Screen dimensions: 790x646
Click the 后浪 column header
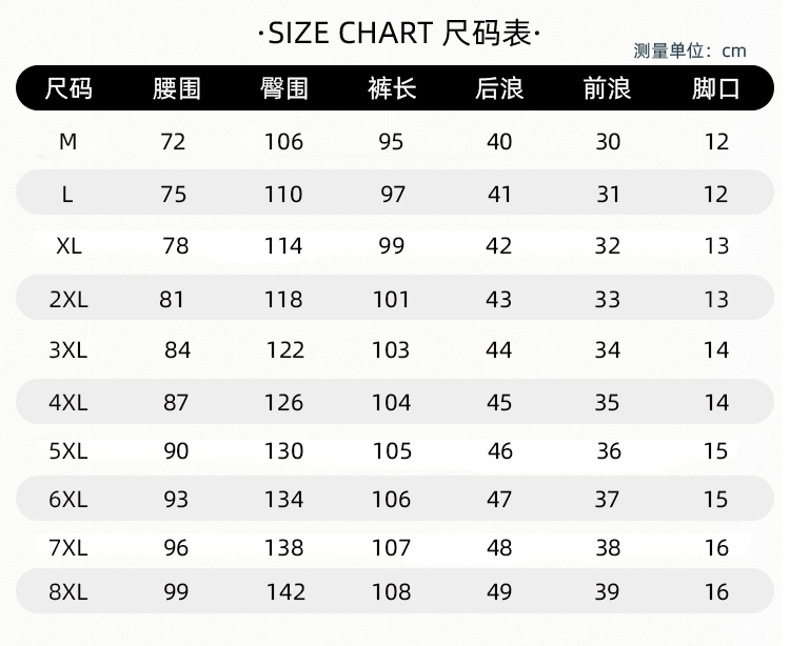tap(499, 89)
